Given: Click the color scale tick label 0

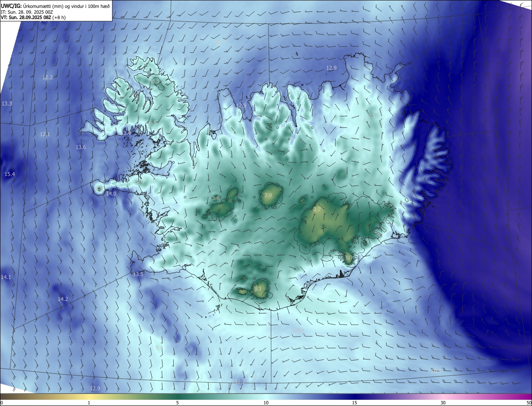Looking at the screenshot, I should (x=2, y=403).
